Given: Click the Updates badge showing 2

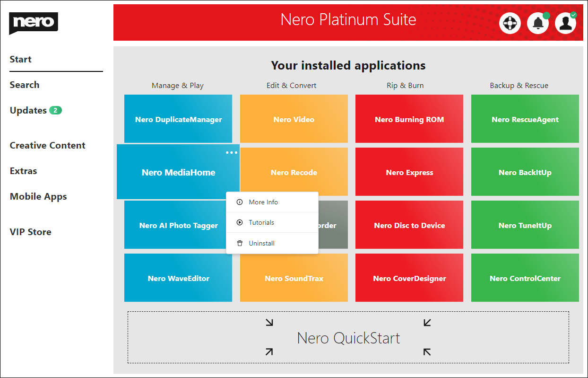Looking at the screenshot, I should pos(56,110).
